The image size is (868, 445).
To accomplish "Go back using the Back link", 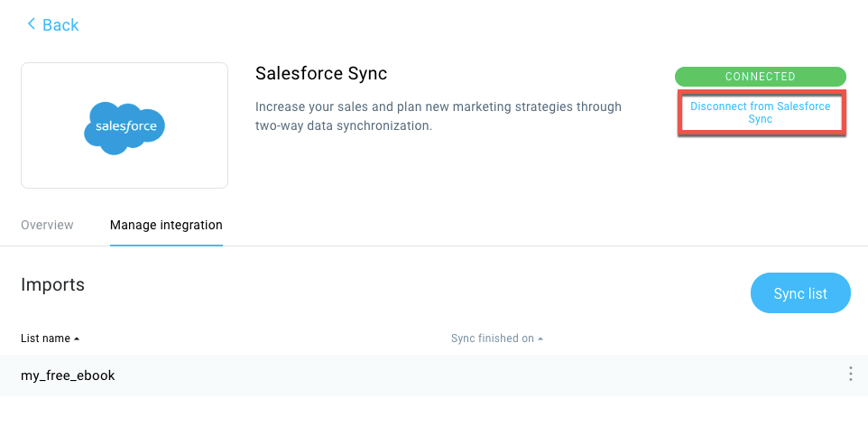I will tap(52, 25).
